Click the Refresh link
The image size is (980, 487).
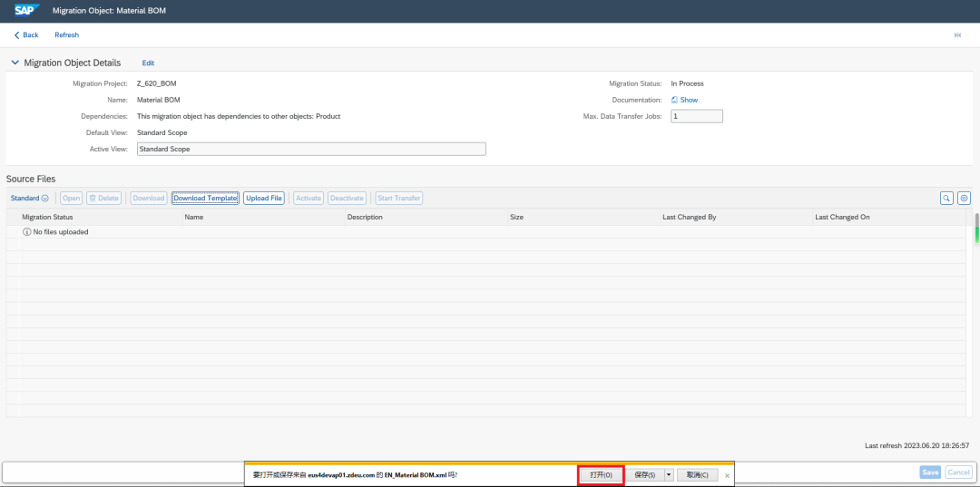tap(67, 35)
